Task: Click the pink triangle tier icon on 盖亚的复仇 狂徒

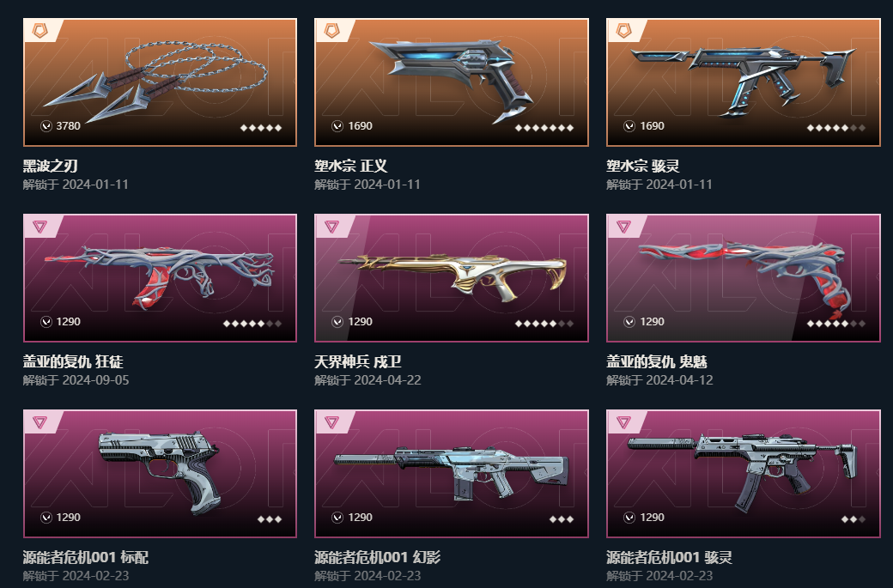Action: (39, 227)
